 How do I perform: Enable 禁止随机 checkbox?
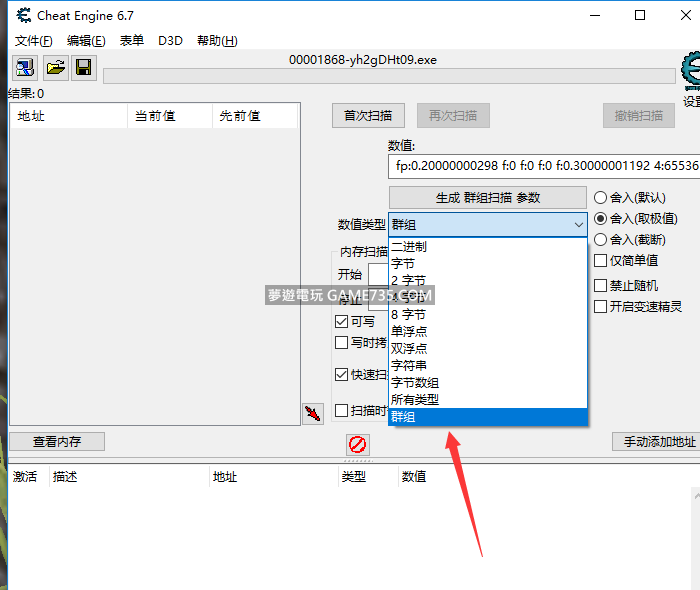[600, 286]
